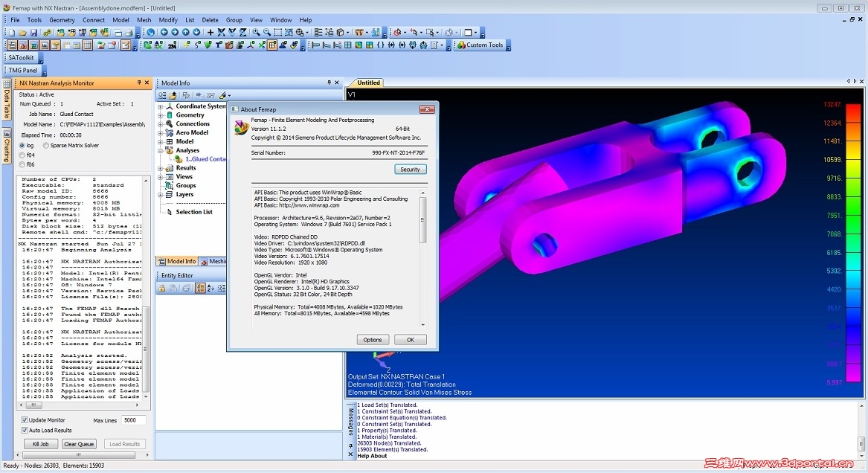The height and width of the screenshot is (473, 868).
Task: Expand the Layers tree node
Action: [161, 195]
